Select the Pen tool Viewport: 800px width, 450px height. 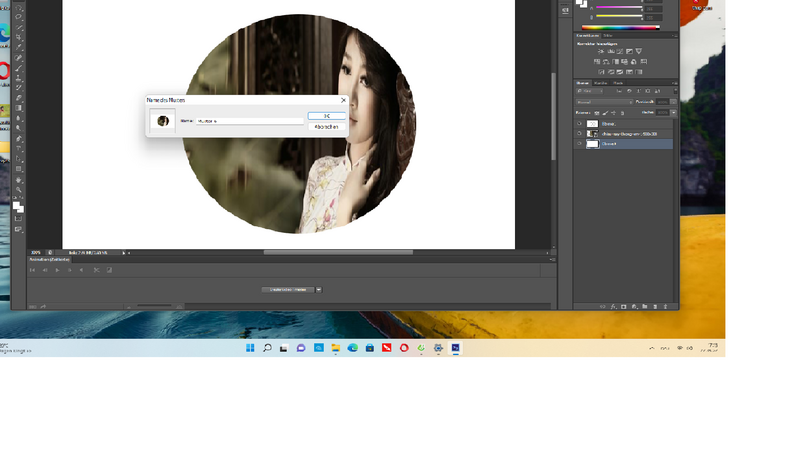(x=19, y=139)
